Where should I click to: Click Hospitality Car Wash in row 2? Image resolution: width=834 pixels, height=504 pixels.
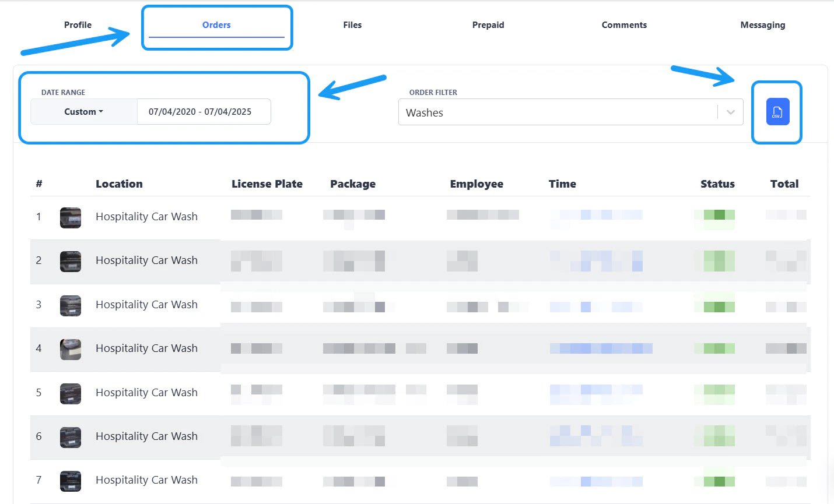pos(146,260)
